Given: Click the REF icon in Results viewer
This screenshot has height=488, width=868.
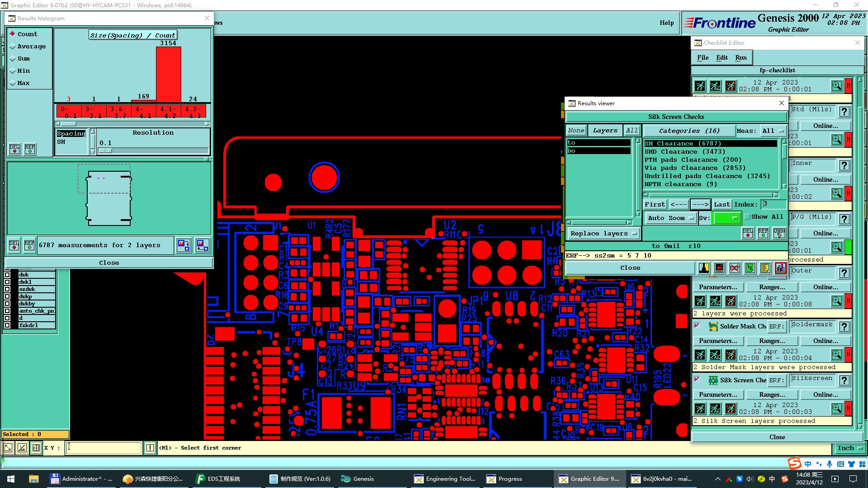Looking at the screenshot, I should tap(763, 233).
